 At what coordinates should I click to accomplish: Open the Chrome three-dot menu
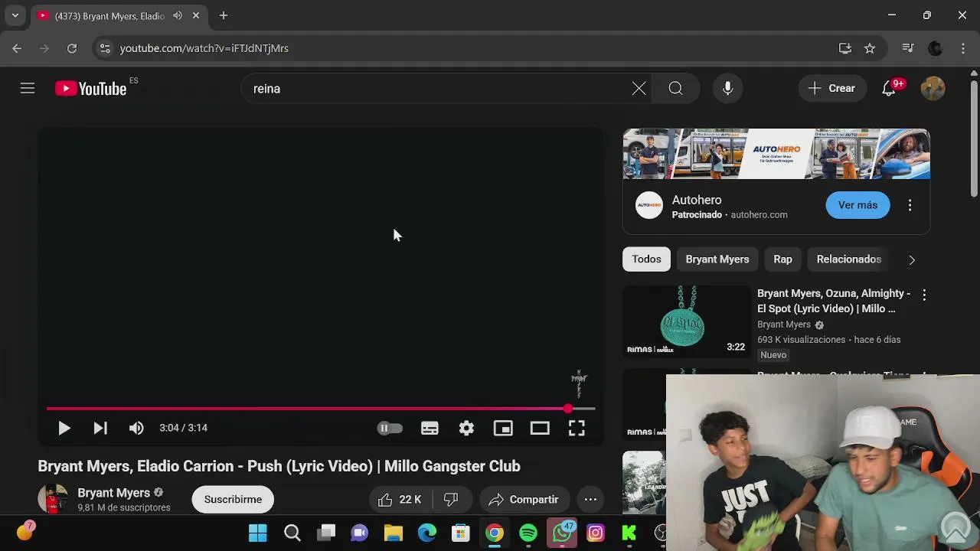pos(963,48)
